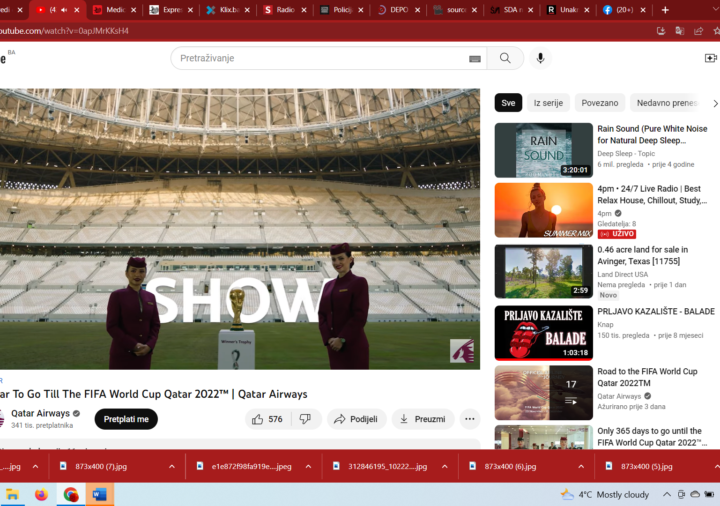Start voice search with microphone icon

click(x=540, y=58)
